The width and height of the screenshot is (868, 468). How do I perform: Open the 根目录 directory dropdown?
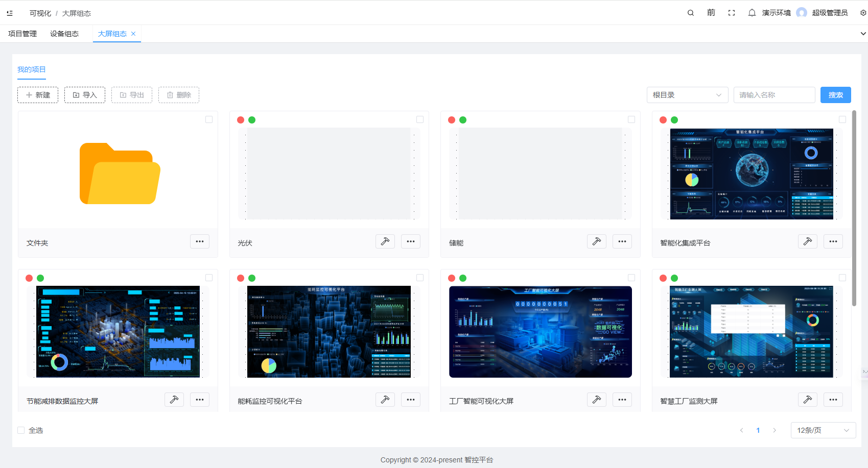688,95
